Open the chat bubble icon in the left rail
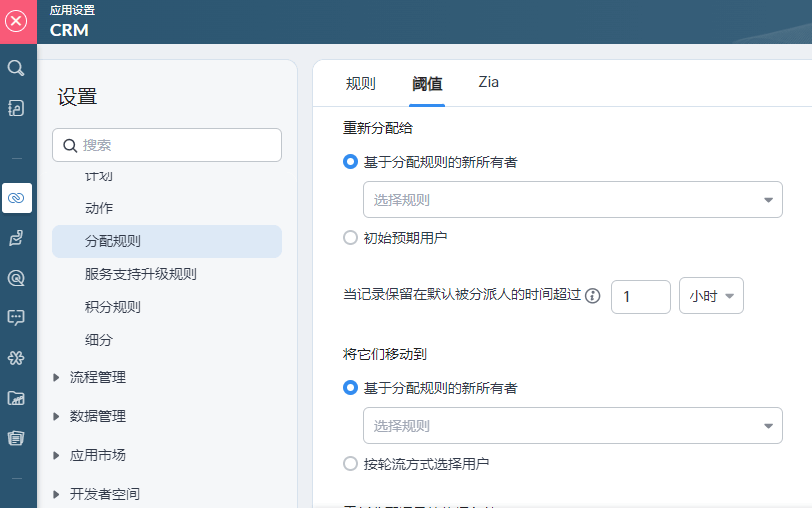 coord(16,318)
